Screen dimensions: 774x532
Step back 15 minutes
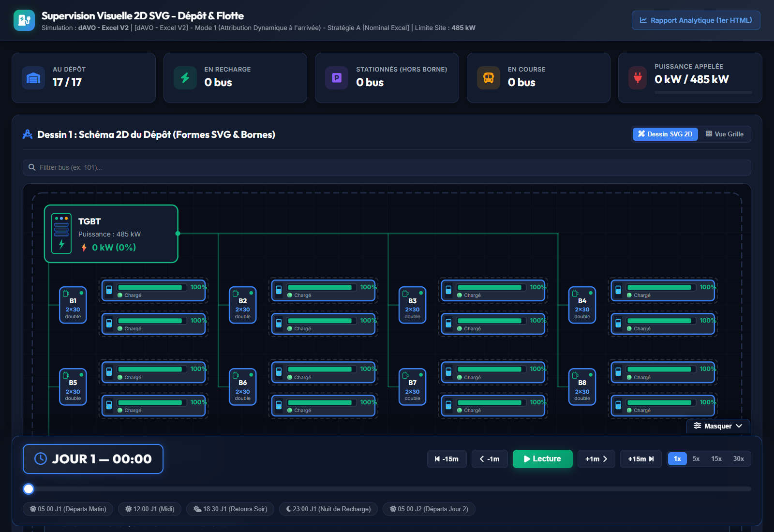click(447, 459)
